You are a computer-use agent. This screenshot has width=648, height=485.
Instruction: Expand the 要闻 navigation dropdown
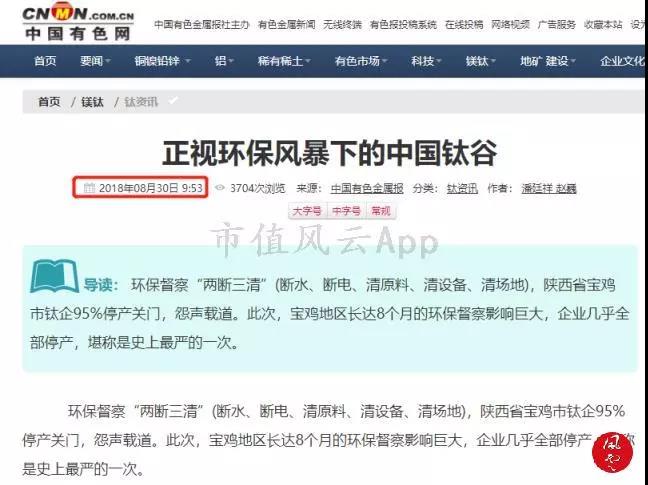click(96, 62)
